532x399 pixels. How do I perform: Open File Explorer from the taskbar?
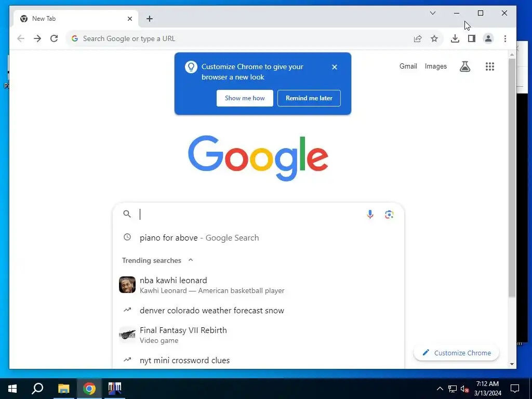click(x=63, y=389)
